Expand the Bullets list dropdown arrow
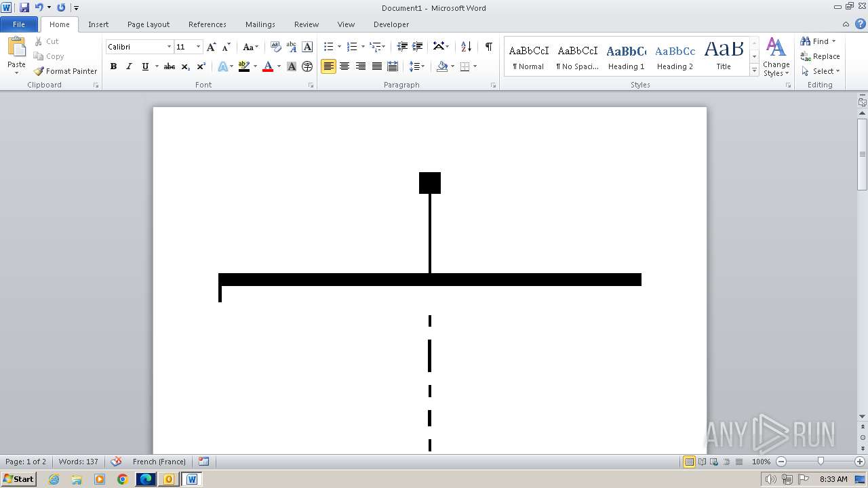Image resolution: width=868 pixels, height=488 pixels. click(x=339, y=47)
